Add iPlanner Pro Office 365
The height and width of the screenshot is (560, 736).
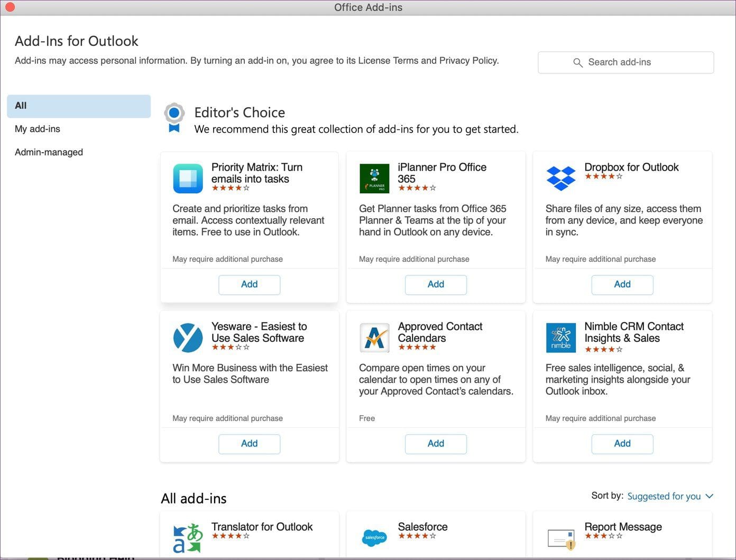[436, 284]
